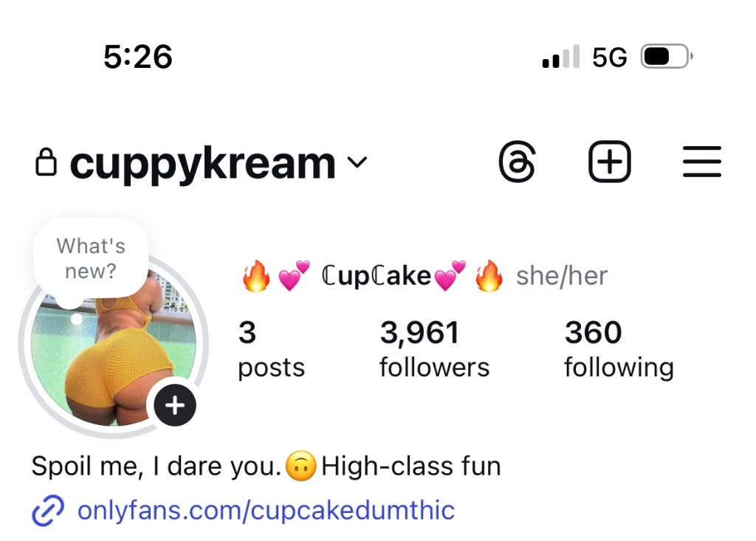Expand the cuppykream account switcher chevron
756x541 pixels.
click(357, 162)
